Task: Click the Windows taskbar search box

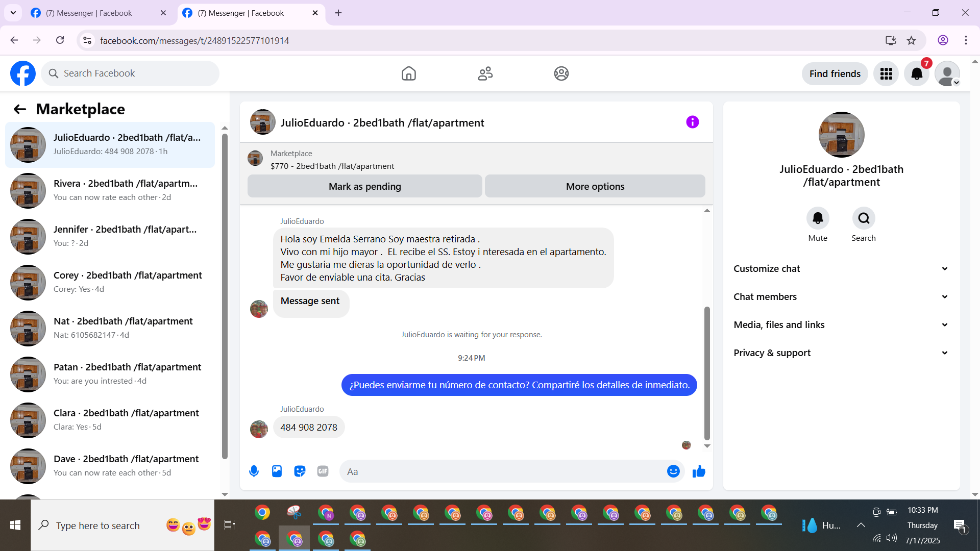Action: (x=122, y=525)
